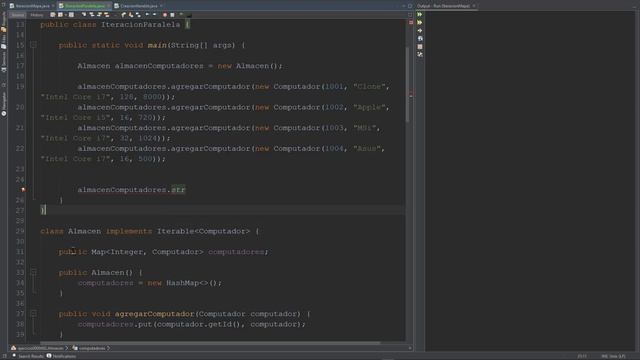Click the re-run with changes yellow arrows
Screen dimensions: 640x360
click(420, 22)
